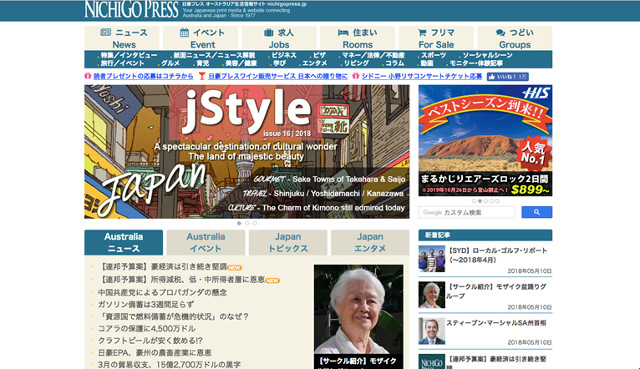Click the Nichigo Press logo
Image resolution: width=640 pixels, height=369 pixels.
[131, 9]
